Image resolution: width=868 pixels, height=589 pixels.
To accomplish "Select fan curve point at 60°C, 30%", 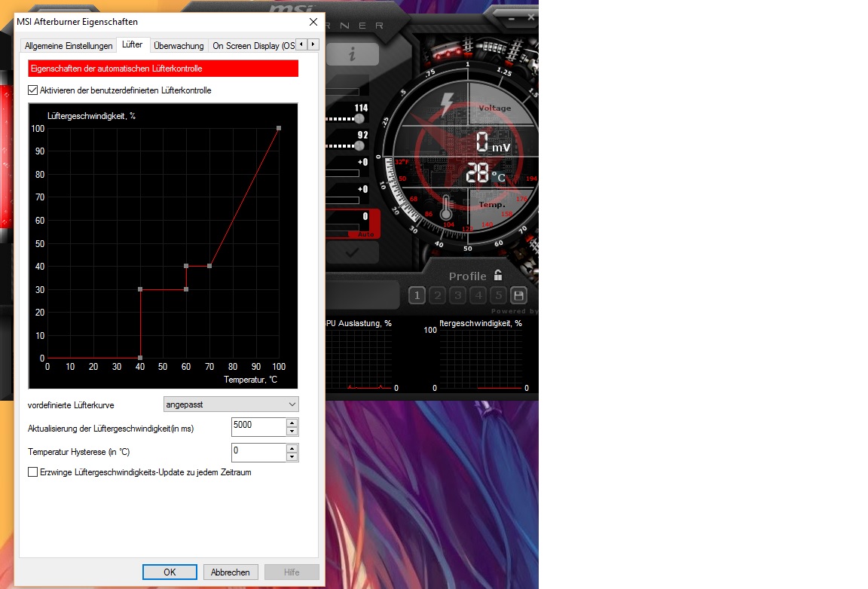I will [186, 289].
